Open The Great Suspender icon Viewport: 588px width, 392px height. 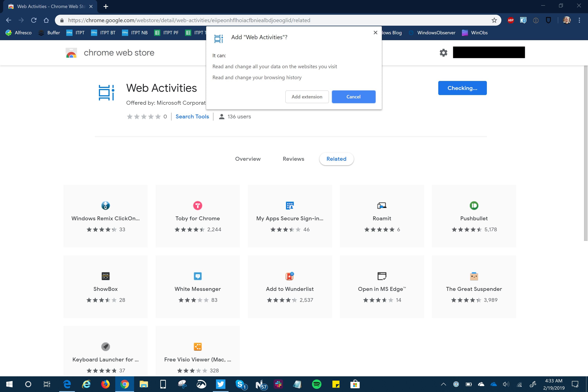pos(474,276)
